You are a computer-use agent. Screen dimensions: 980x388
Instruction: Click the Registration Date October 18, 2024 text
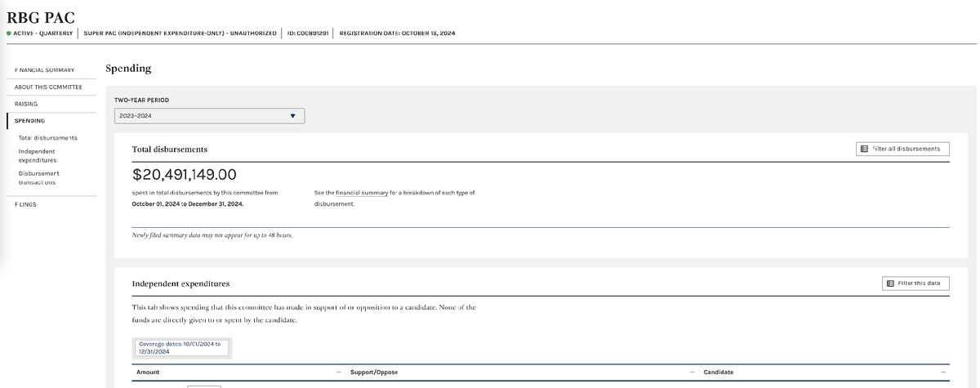pos(397,33)
